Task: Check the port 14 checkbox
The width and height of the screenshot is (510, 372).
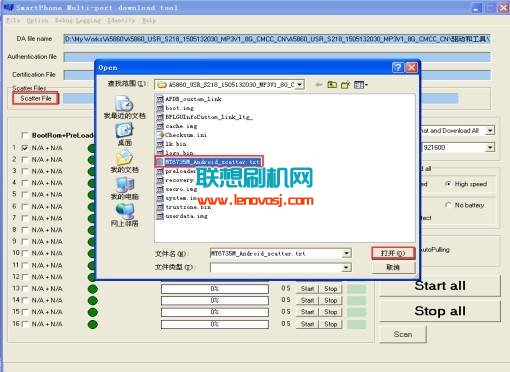Action: click(x=25, y=300)
